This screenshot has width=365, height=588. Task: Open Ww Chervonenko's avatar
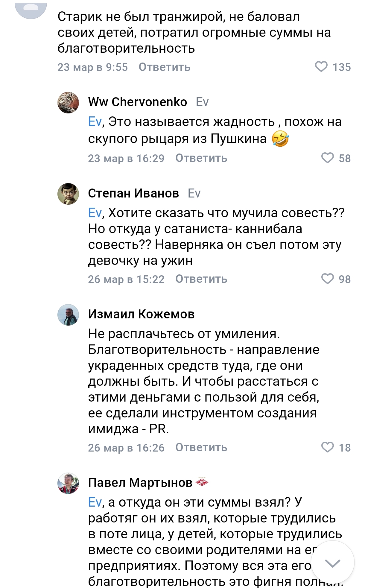pos(68,103)
